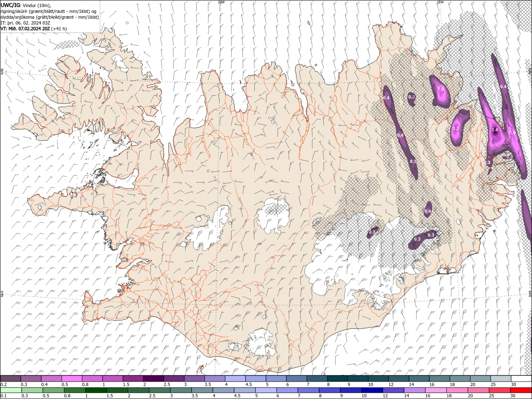The width and height of the screenshot is (532, 399).
Task: Click the 15W longitude label
Action: click(440, 2)
